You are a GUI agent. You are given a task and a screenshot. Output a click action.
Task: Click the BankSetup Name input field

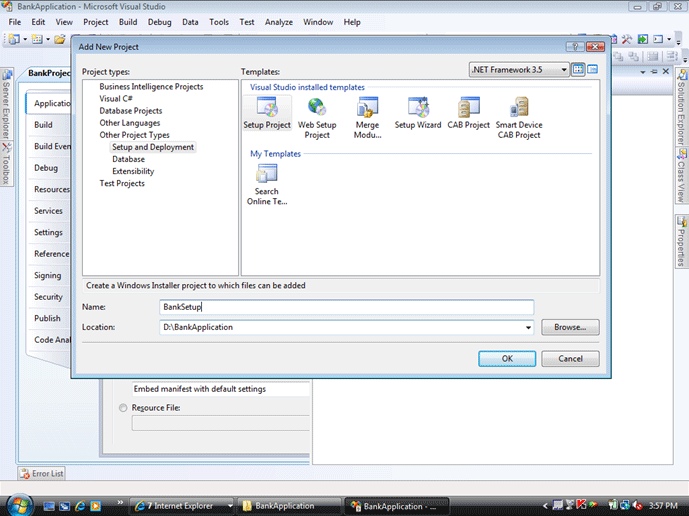[x=347, y=307]
